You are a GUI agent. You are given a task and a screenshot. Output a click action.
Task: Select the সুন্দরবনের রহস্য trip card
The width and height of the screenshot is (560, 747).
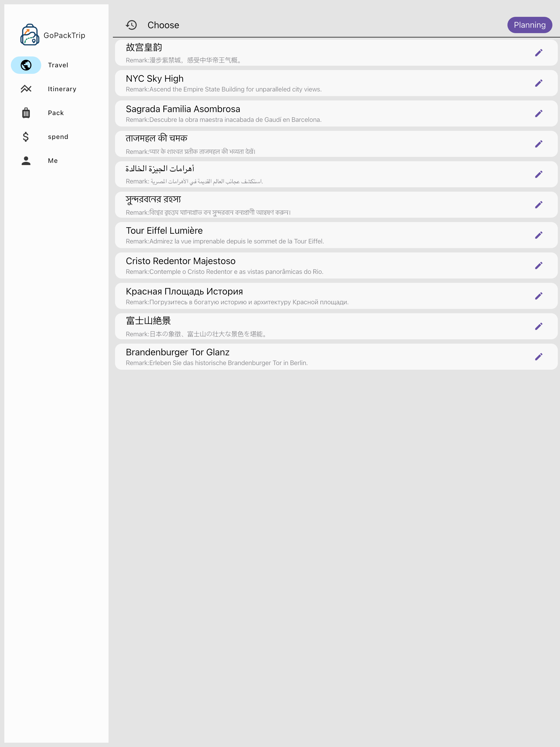(x=336, y=205)
